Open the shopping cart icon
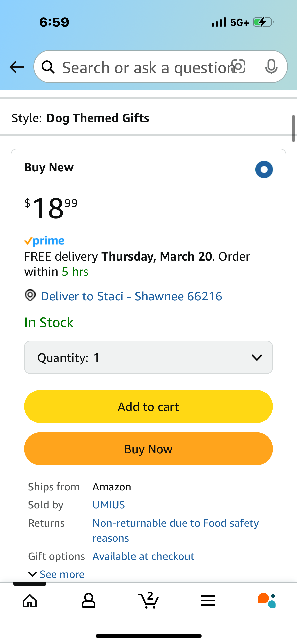The image size is (297, 644). 148,600
